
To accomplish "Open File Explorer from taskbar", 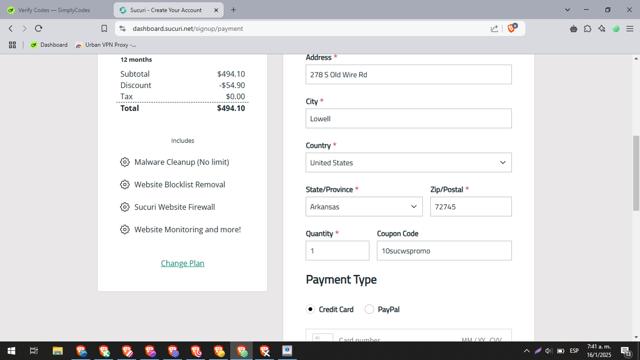I will pyautogui.click(x=58, y=351).
